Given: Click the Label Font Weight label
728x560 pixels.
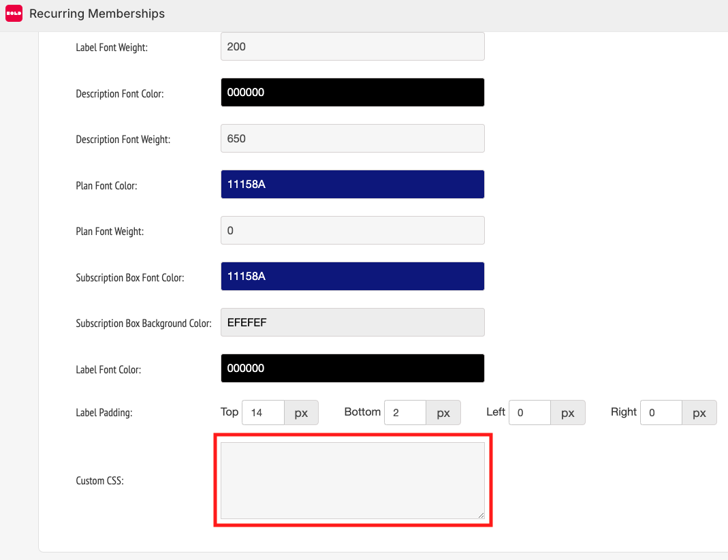Looking at the screenshot, I should click(112, 48).
